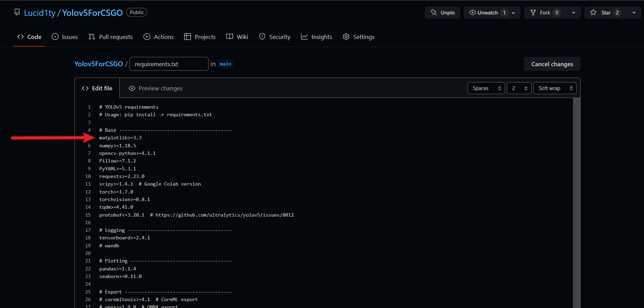Click the Star count badge 2
The image size is (644, 308).
(617, 13)
